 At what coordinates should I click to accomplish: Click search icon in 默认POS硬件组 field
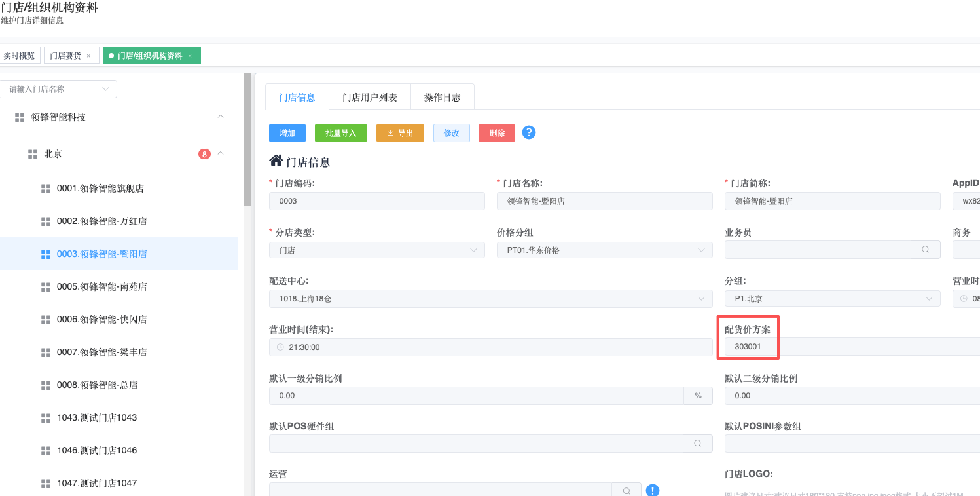[x=697, y=444]
